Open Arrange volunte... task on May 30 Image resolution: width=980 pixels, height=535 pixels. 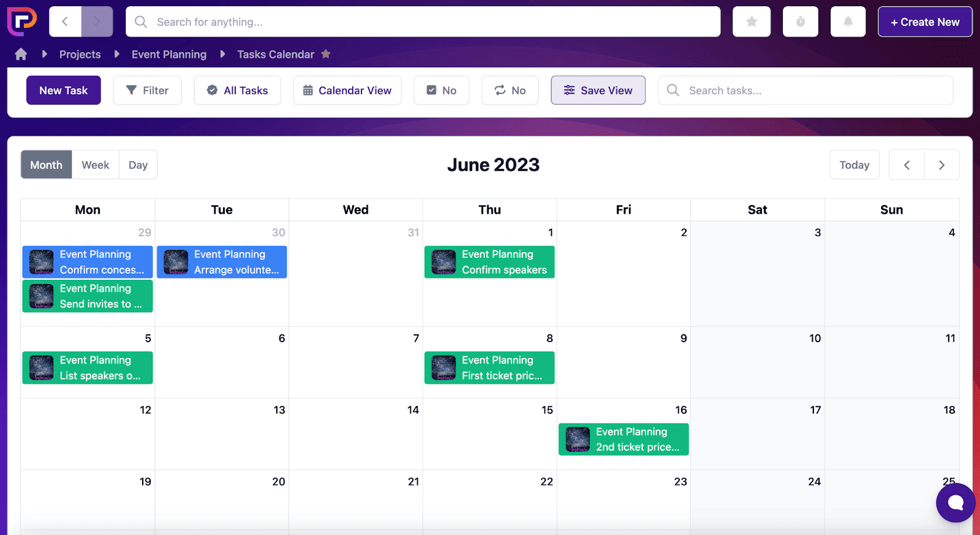pos(222,262)
